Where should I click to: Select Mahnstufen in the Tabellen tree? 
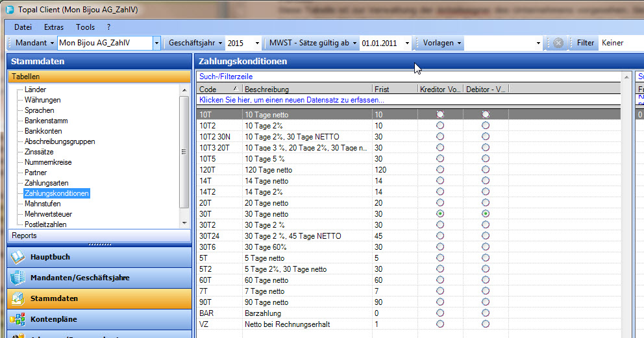tap(42, 204)
